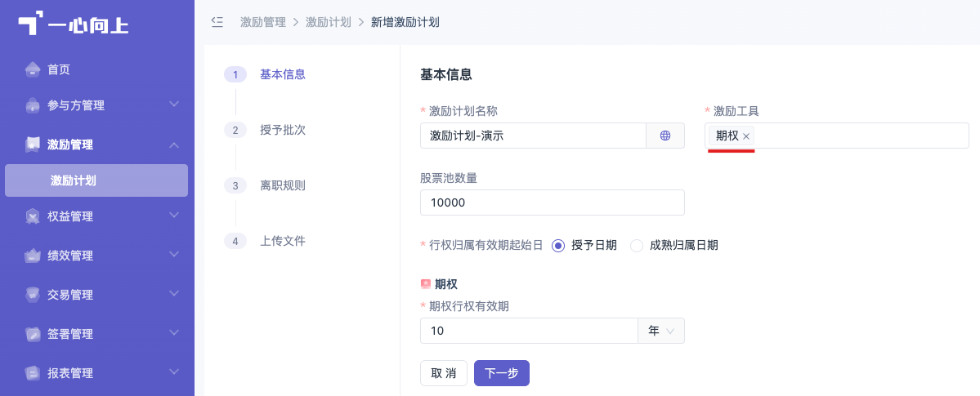
Task: Open the 激励计划 sidebar menu item
Action: (x=96, y=180)
